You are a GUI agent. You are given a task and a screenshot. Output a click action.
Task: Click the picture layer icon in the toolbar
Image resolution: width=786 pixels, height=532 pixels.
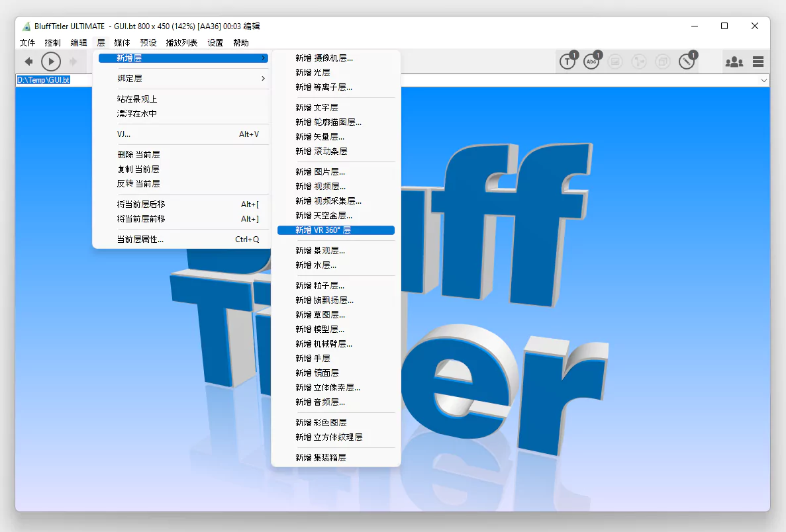(x=615, y=61)
